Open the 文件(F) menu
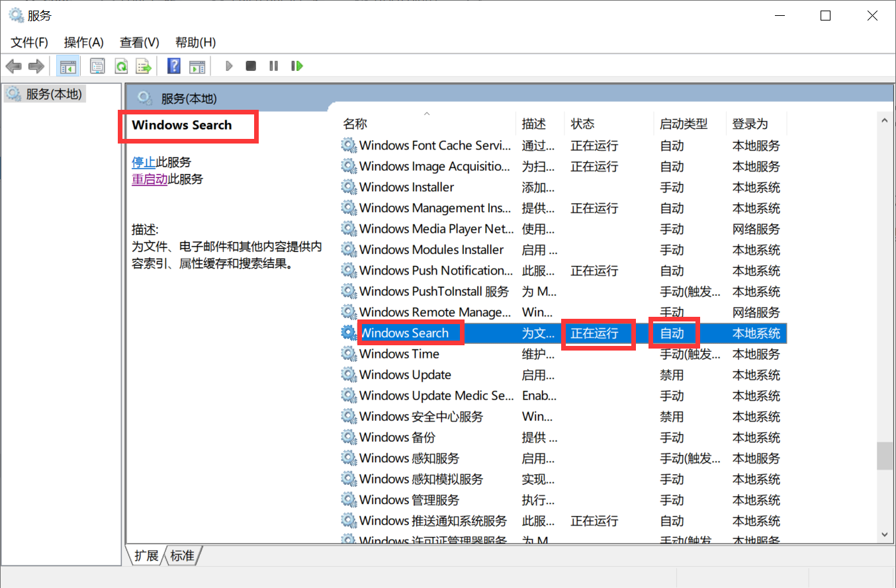Image resolution: width=896 pixels, height=588 pixels. [30, 42]
